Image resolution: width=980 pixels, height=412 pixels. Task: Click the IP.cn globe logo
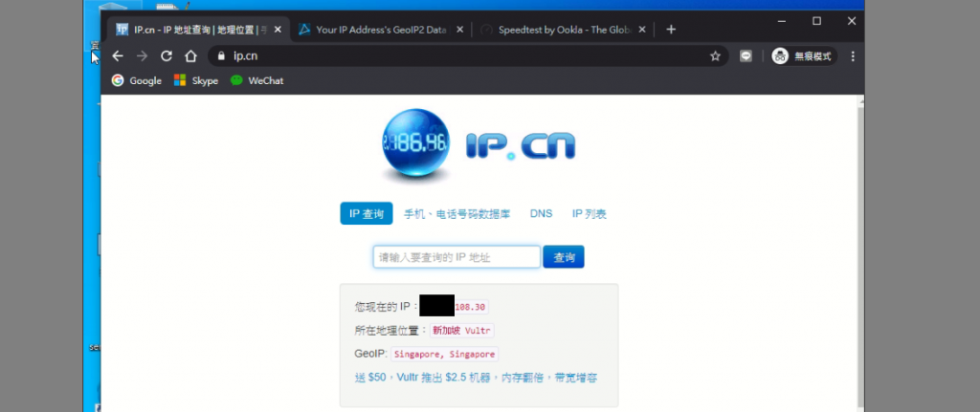415,146
